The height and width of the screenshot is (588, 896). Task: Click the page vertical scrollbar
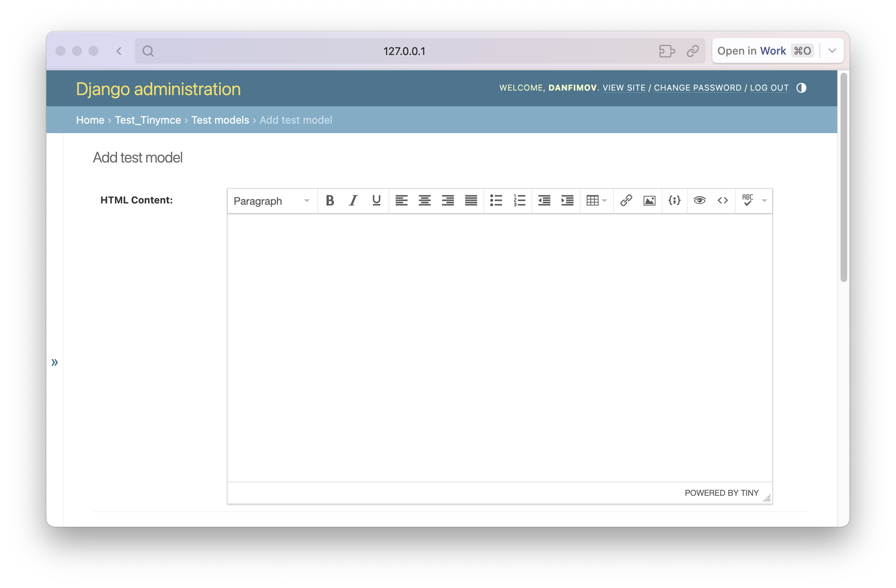coord(844,178)
